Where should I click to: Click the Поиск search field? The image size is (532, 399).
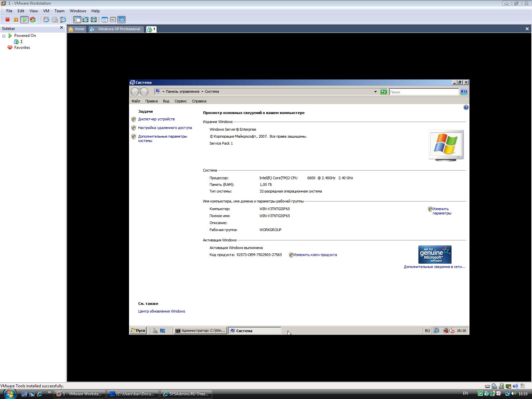coord(424,92)
